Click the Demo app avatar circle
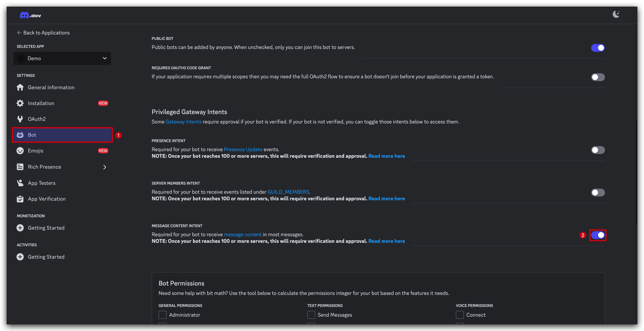Screen dimensions: 644x331 (x=21, y=58)
